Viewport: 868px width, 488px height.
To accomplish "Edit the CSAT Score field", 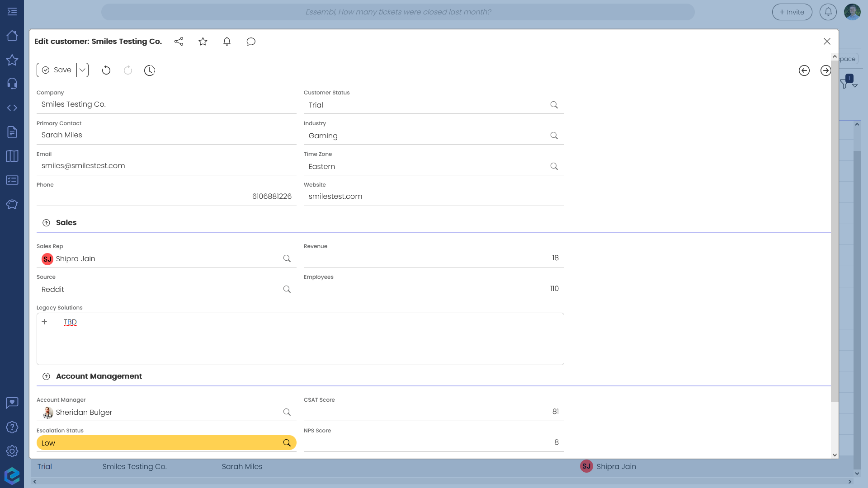I will 434,412.
